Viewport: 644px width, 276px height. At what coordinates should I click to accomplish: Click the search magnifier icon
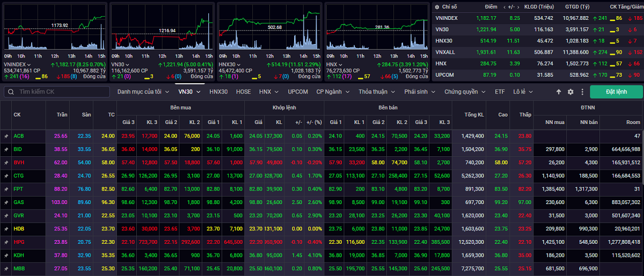tap(11, 92)
